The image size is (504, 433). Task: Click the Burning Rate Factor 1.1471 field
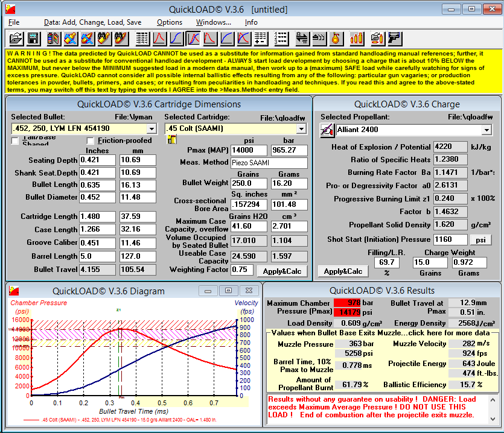click(x=450, y=172)
